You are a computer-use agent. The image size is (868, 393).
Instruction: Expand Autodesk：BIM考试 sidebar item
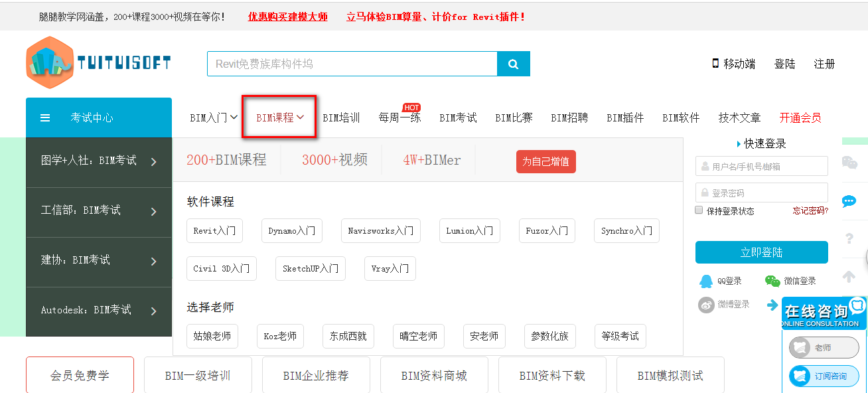pos(99,311)
